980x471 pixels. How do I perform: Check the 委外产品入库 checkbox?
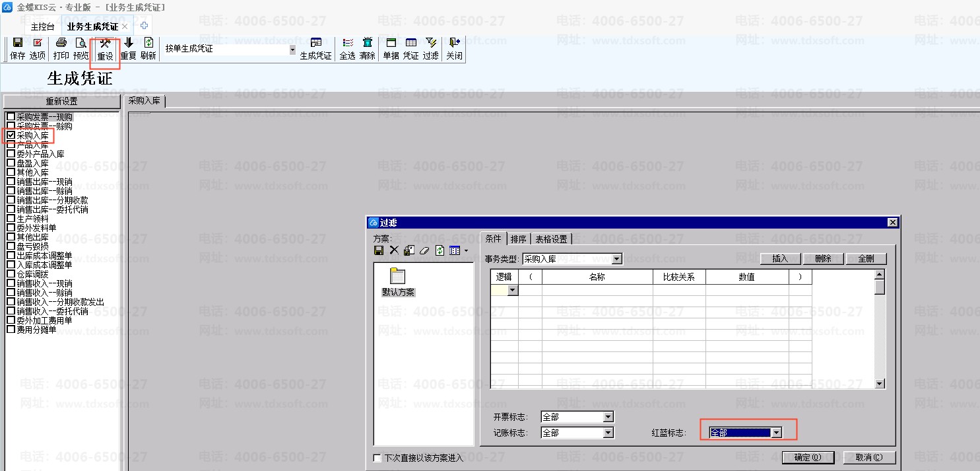11,154
